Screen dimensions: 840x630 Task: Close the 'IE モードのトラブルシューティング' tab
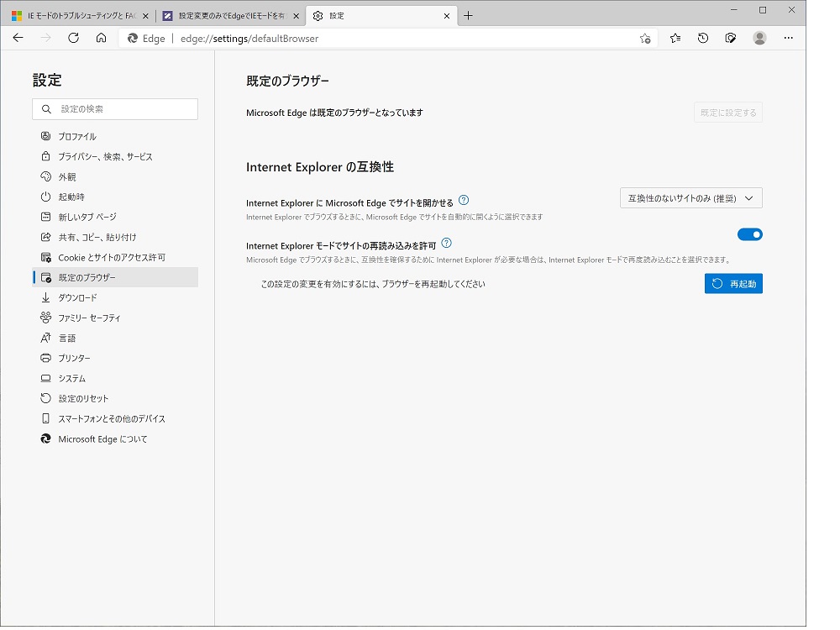pyautogui.click(x=145, y=16)
